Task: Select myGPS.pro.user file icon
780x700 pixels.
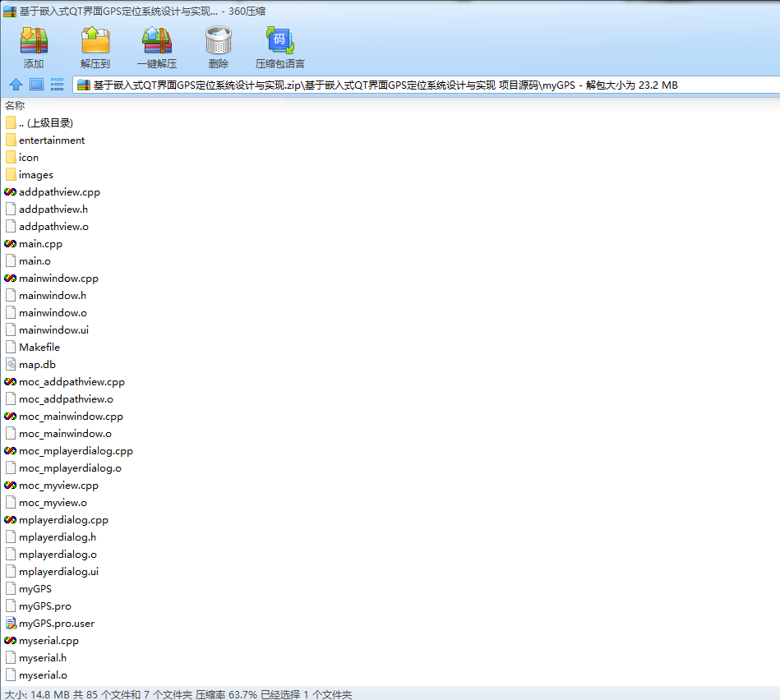Action: click(x=11, y=623)
